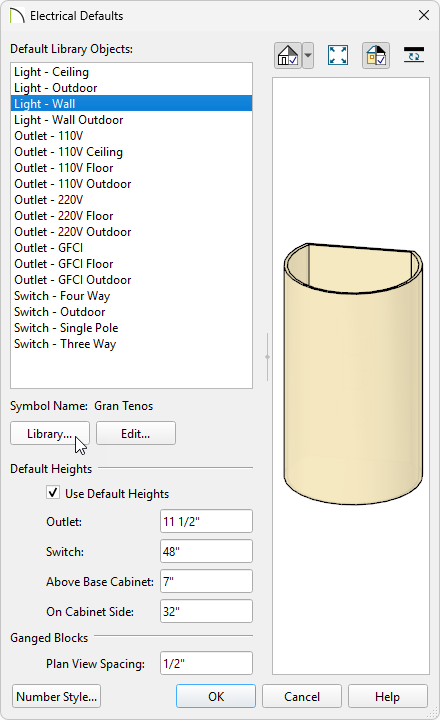Select Switch - Three Way entry
The height and width of the screenshot is (720, 440).
click(x=131, y=344)
